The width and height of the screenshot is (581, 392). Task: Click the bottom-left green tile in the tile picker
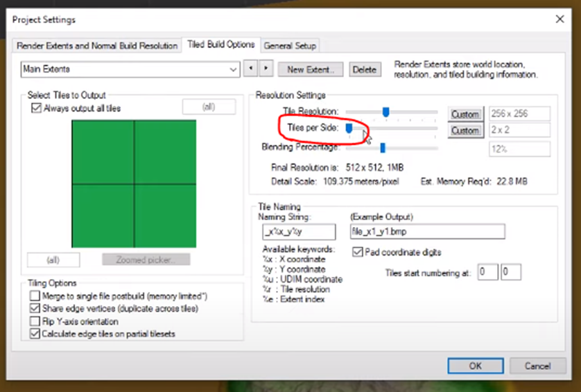pos(103,216)
